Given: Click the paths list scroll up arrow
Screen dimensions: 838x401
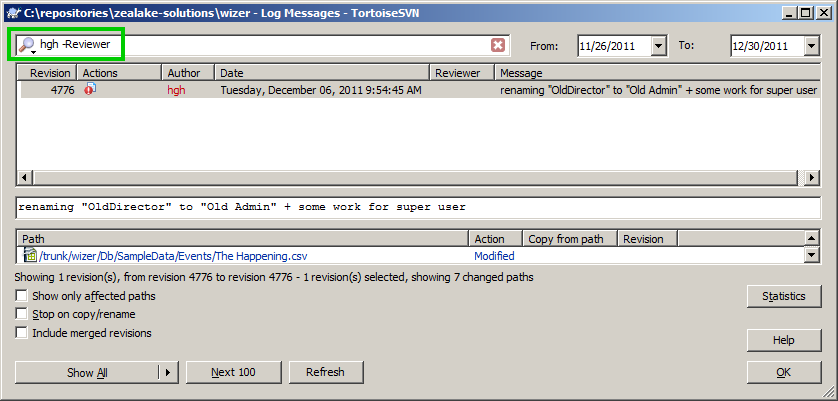Looking at the screenshot, I should (x=812, y=238).
